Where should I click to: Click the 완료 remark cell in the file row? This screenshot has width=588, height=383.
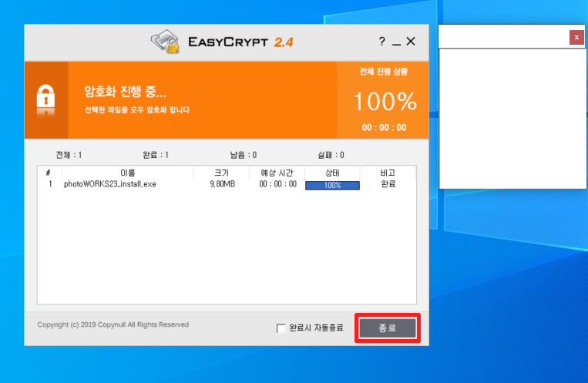coord(388,184)
